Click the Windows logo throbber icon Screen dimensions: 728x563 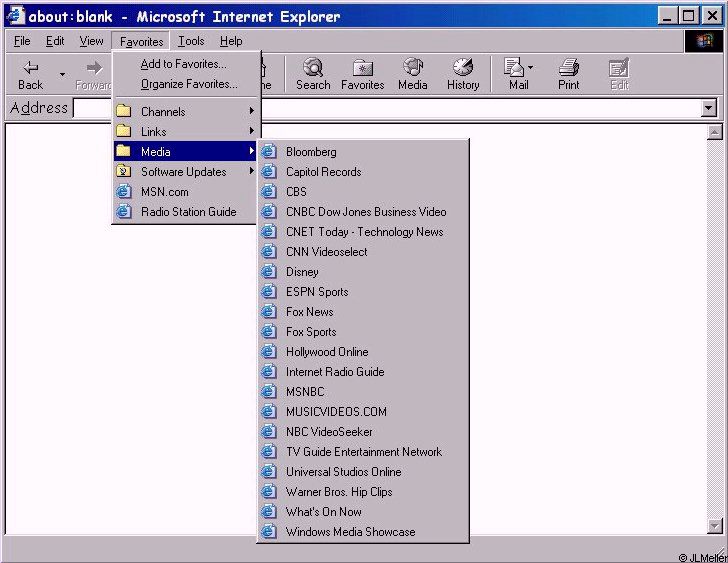tap(704, 41)
